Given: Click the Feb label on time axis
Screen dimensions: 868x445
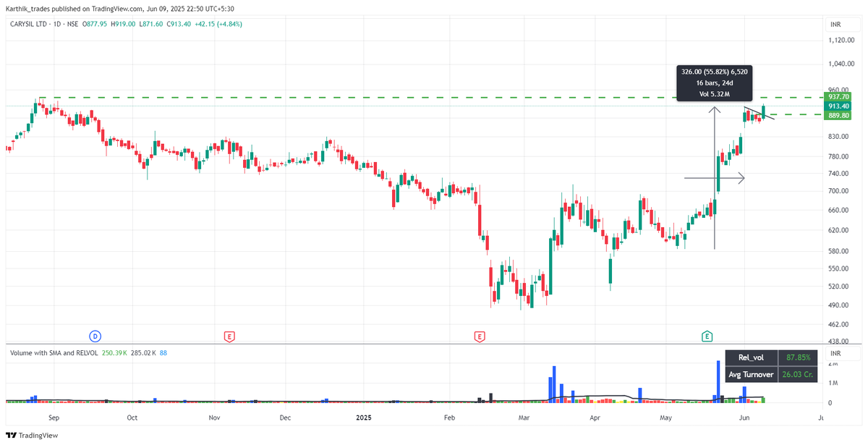Looking at the screenshot, I should coord(449,418).
